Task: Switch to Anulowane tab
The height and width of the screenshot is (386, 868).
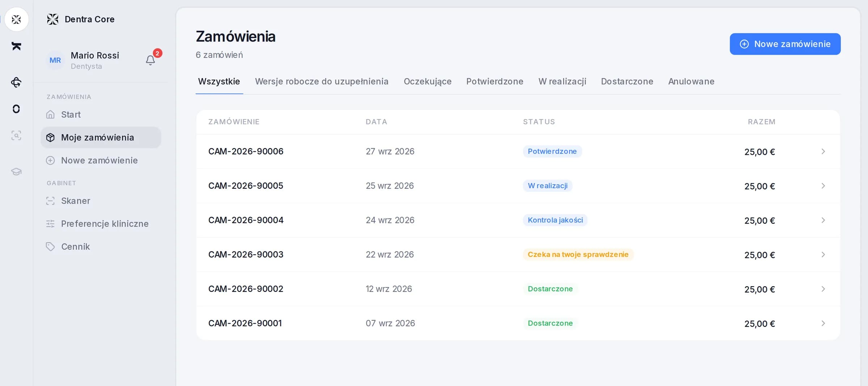Action: (x=692, y=81)
